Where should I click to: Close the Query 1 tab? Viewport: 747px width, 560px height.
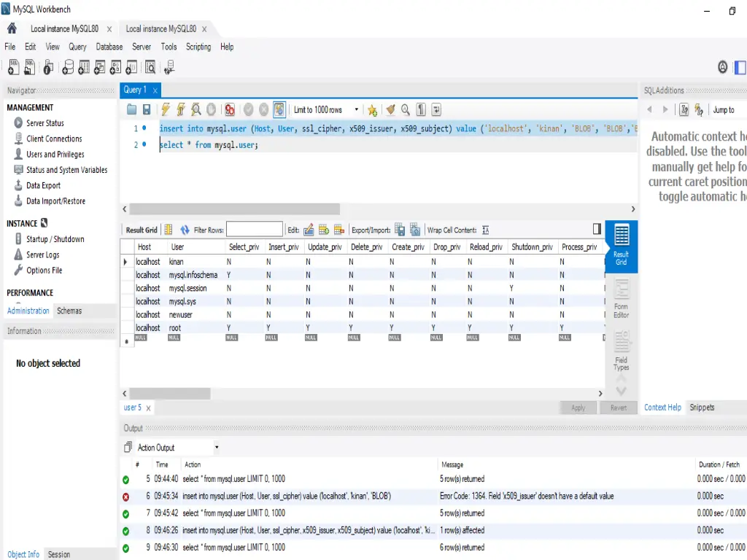pyautogui.click(x=155, y=90)
